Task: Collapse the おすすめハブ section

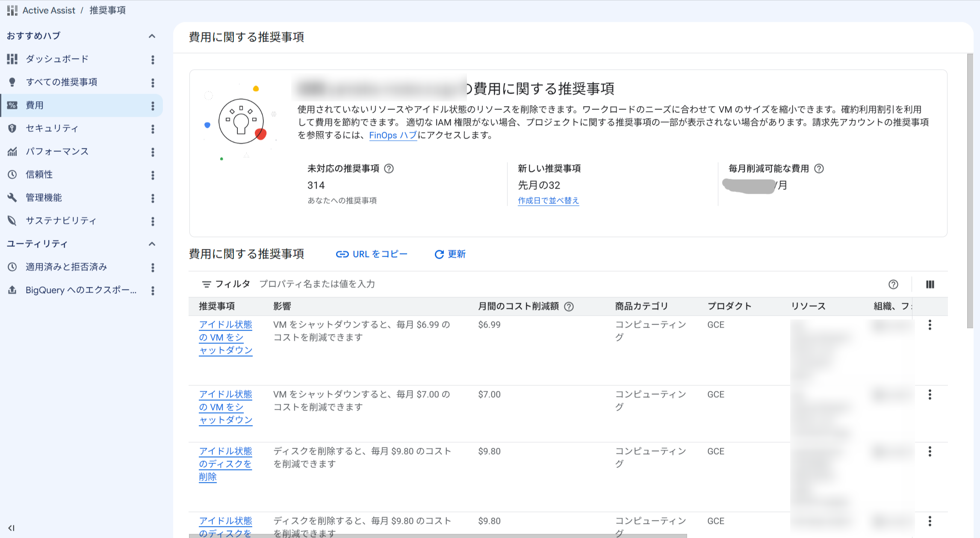Action: point(152,36)
